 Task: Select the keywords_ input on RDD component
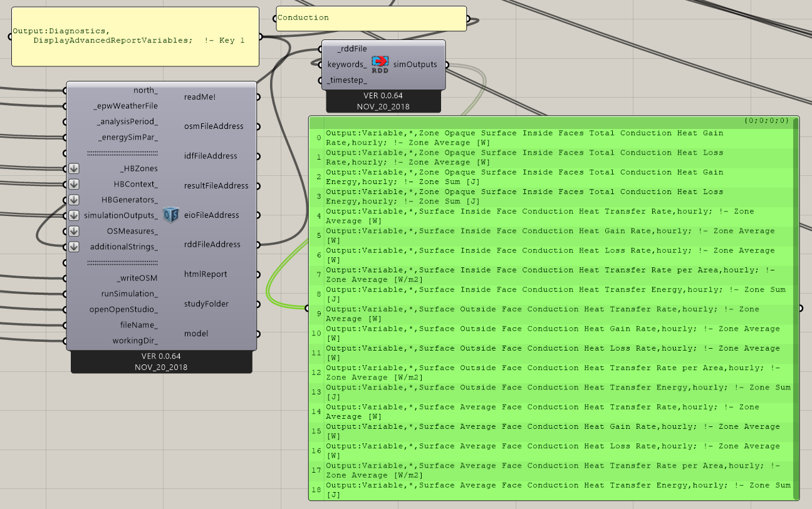[x=347, y=64]
